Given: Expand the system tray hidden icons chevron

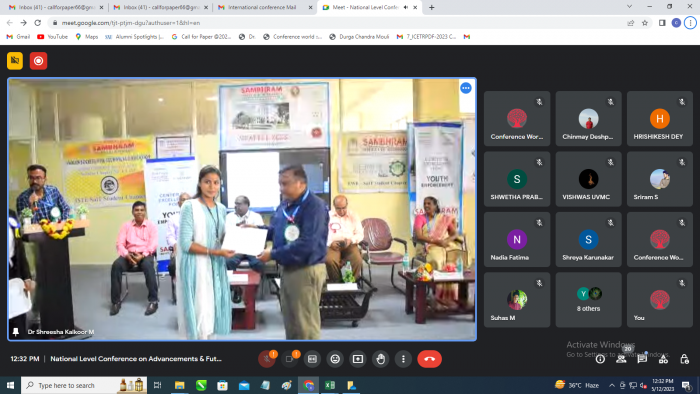Looking at the screenshot, I should pyautogui.click(x=612, y=385).
